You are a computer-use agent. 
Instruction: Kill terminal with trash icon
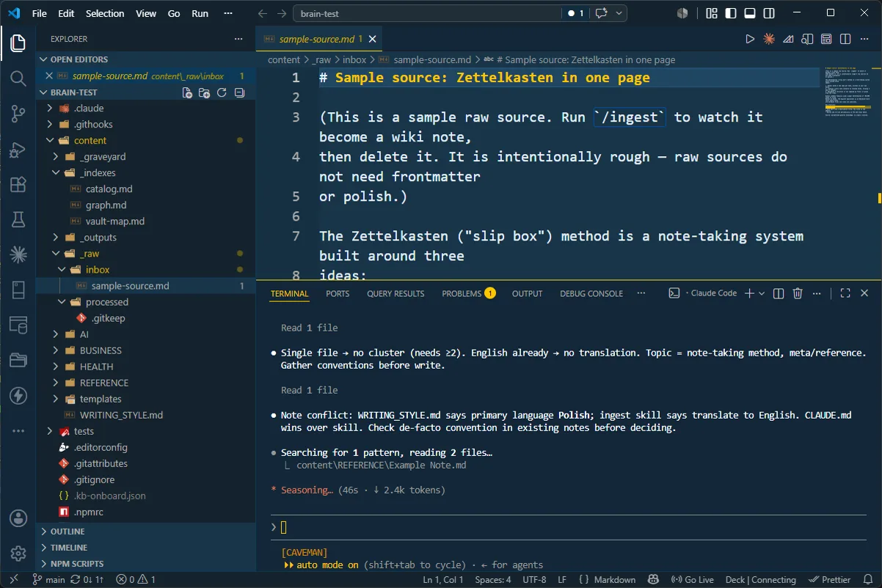(798, 293)
